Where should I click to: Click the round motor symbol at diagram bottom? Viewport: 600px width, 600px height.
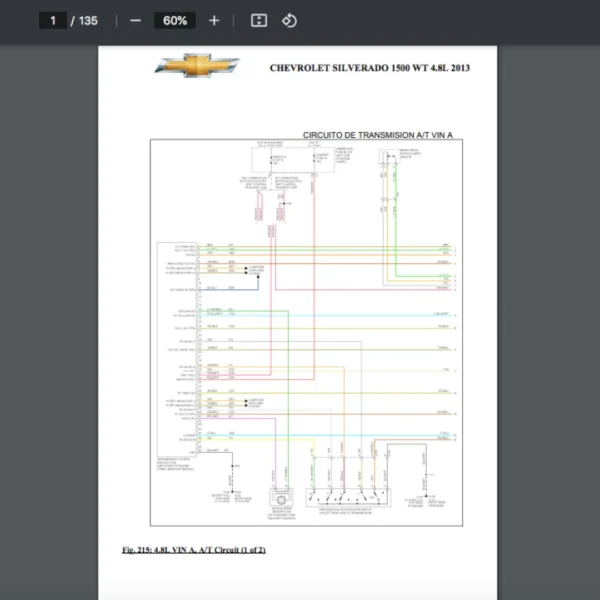click(x=284, y=499)
